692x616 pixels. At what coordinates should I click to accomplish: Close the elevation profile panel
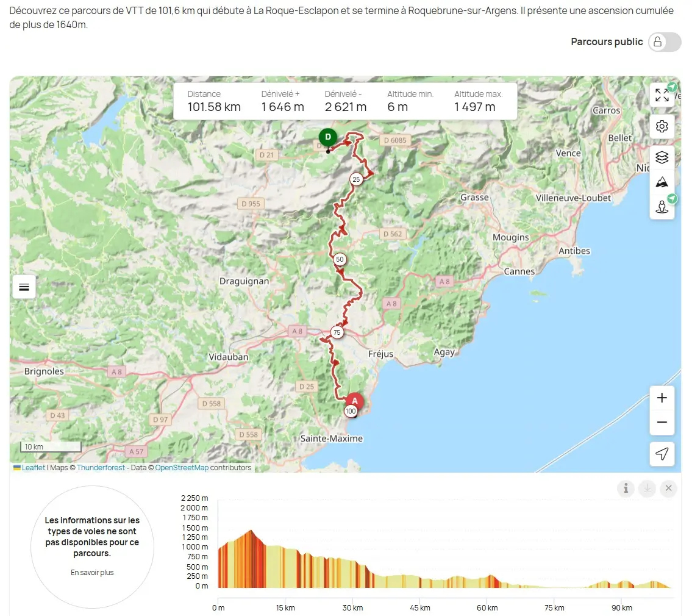[x=668, y=488]
